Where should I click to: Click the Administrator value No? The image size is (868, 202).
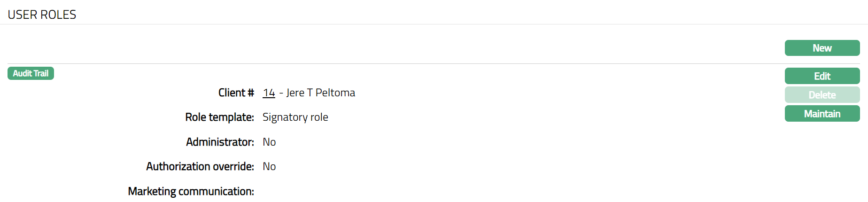coord(269,142)
